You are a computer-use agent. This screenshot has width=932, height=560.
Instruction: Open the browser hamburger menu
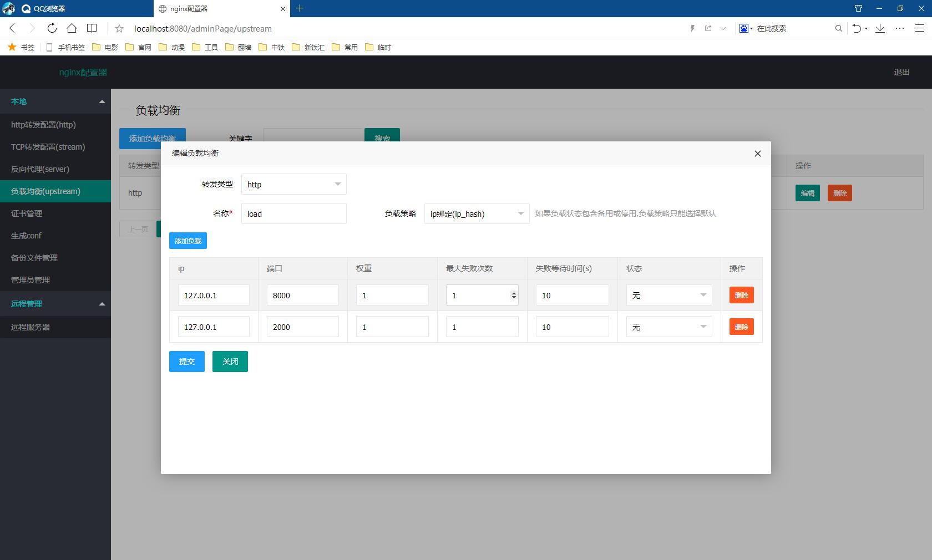[x=919, y=28]
